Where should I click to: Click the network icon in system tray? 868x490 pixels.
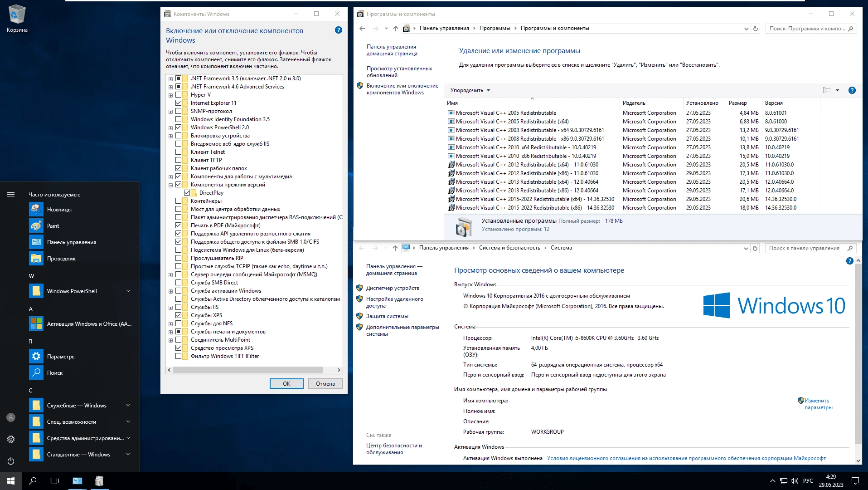pos(783,481)
